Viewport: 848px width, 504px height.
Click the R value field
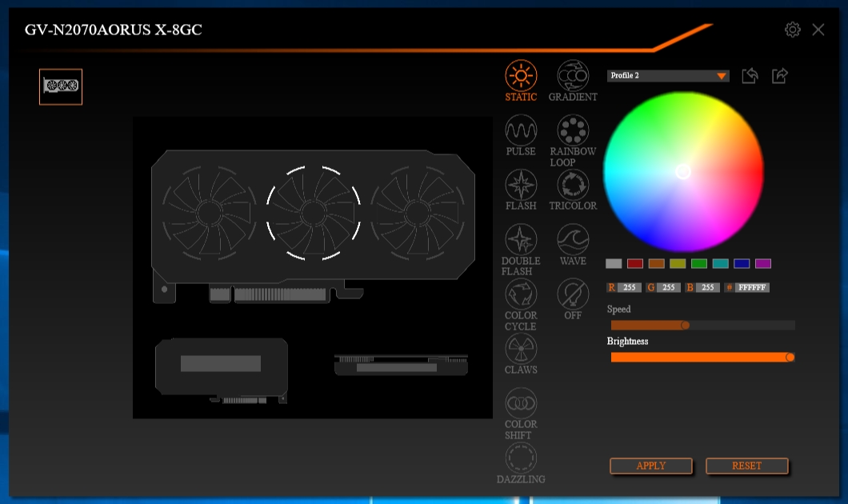(630, 287)
